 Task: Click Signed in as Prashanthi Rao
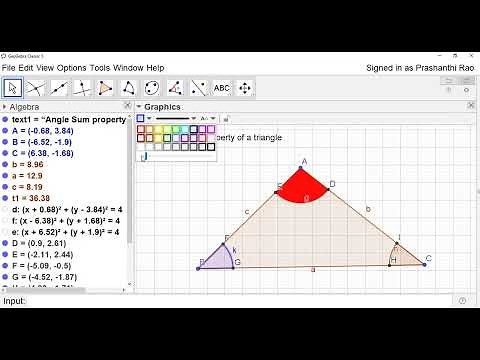tap(420, 68)
